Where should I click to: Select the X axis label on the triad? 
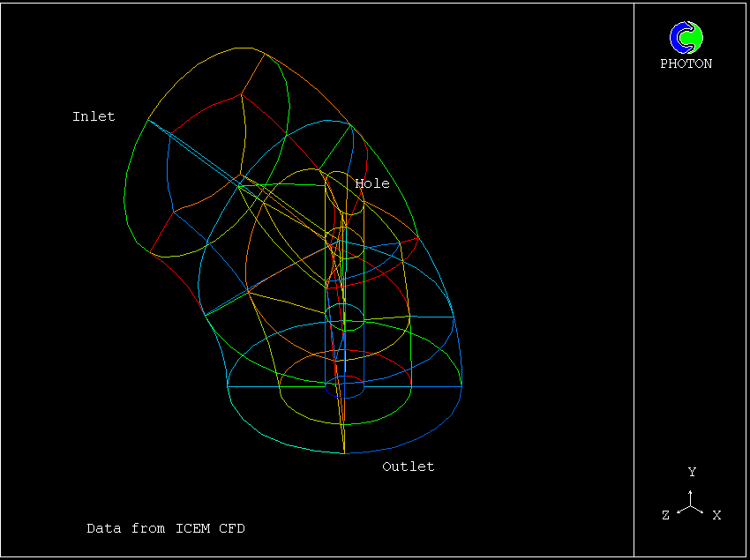716,515
